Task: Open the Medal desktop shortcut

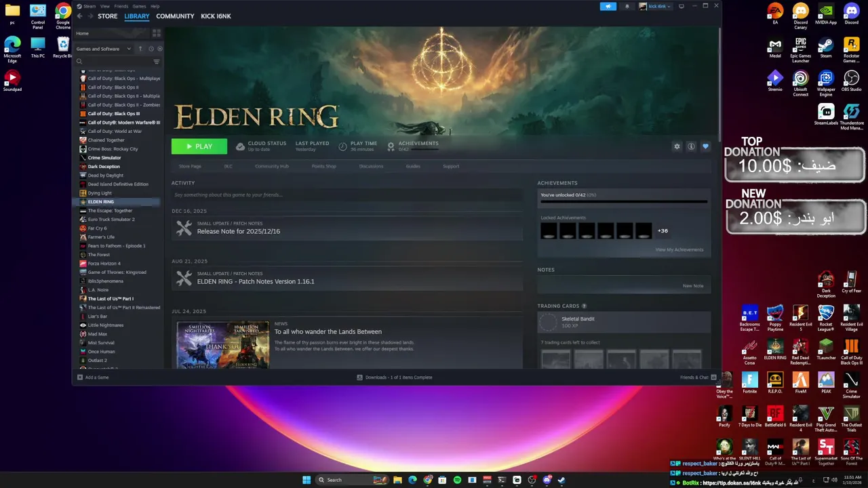Action: 775,47
